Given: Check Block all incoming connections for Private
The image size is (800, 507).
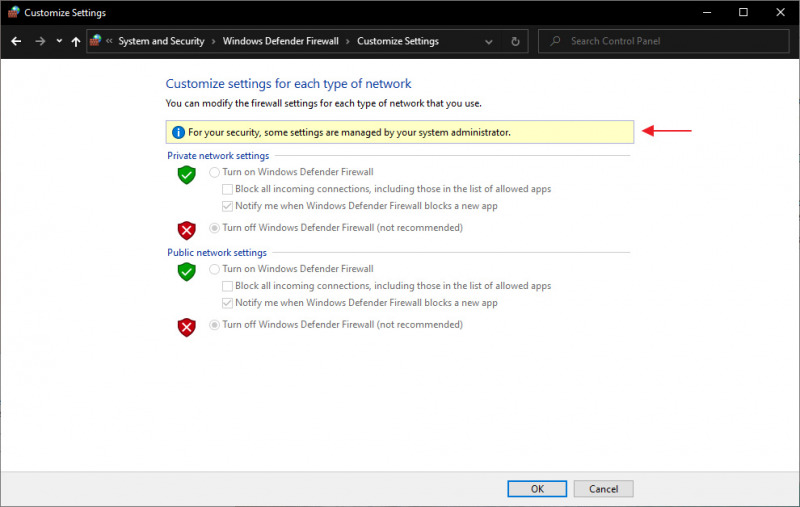Looking at the screenshot, I should (x=227, y=189).
